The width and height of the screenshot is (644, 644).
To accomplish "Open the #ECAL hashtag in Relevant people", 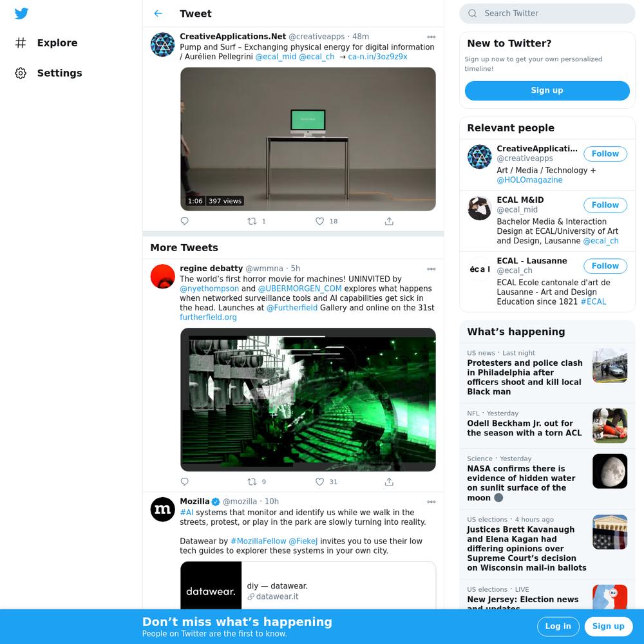I will pos(593,301).
